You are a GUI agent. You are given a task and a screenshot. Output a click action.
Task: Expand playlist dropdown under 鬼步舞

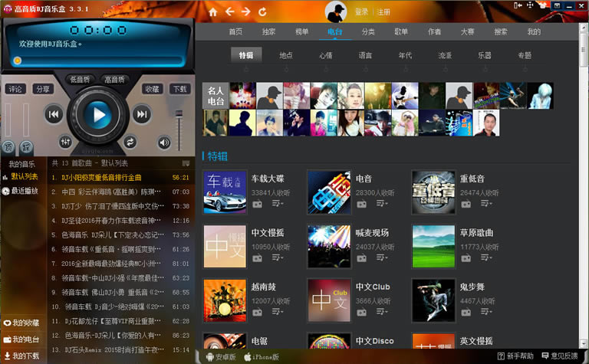click(x=486, y=312)
